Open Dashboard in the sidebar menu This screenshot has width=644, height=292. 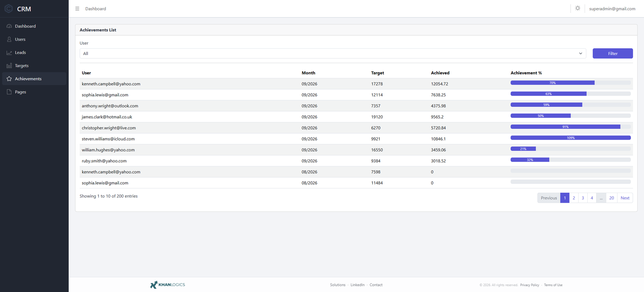(x=34, y=26)
